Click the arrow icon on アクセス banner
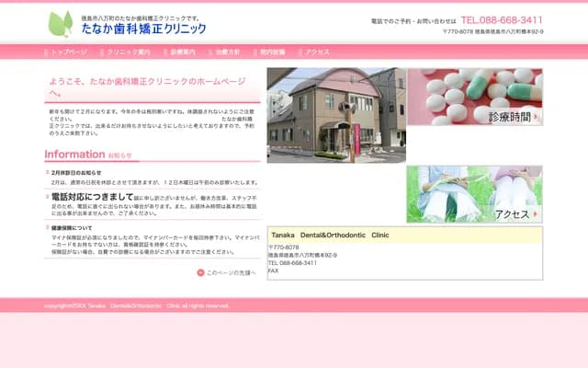Image resolution: width=588 pixels, height=368 pixels. [535, 214]
